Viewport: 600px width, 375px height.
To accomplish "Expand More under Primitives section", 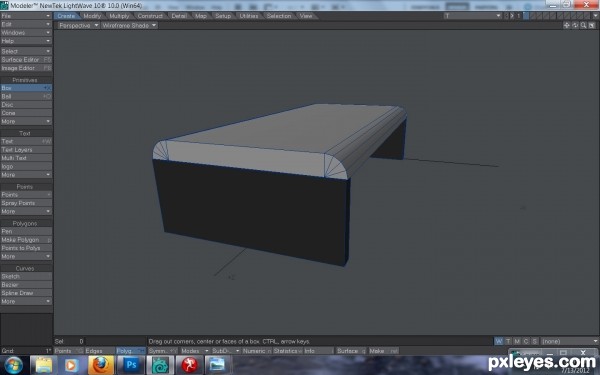I will (x=26, y=121).
